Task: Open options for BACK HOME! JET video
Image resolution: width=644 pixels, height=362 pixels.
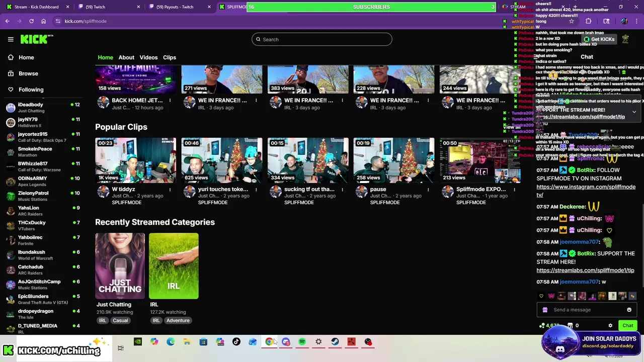Action: point(170,101)
